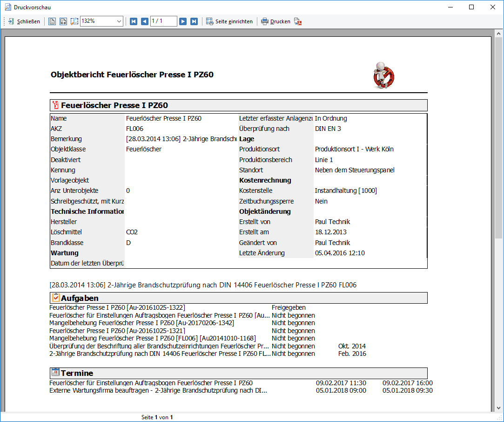This screenshot has height=422, width=504.
Task: Open the 132% zoom level dropdown
Action: point(101,21)
